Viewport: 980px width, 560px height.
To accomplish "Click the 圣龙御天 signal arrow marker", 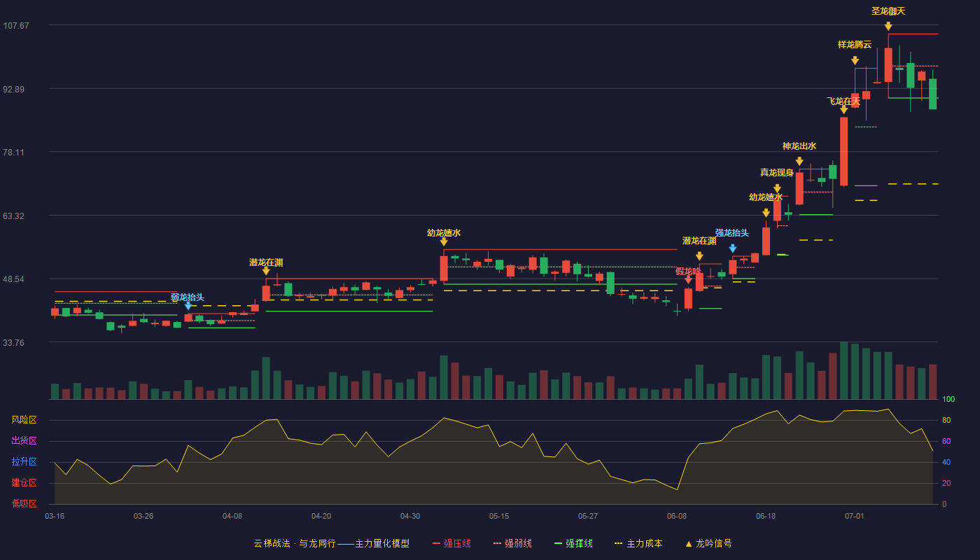I will click(x=888, y=26).
